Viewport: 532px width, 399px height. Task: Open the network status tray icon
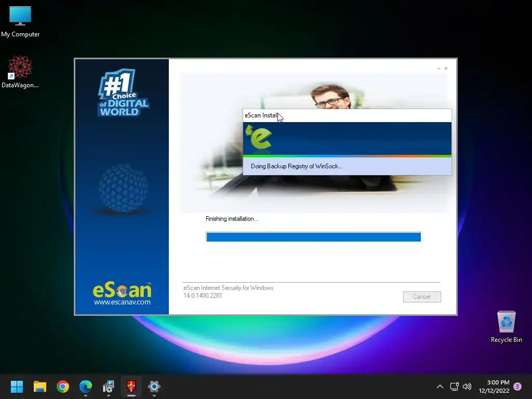pyautogui.click(x=454, y=387)
